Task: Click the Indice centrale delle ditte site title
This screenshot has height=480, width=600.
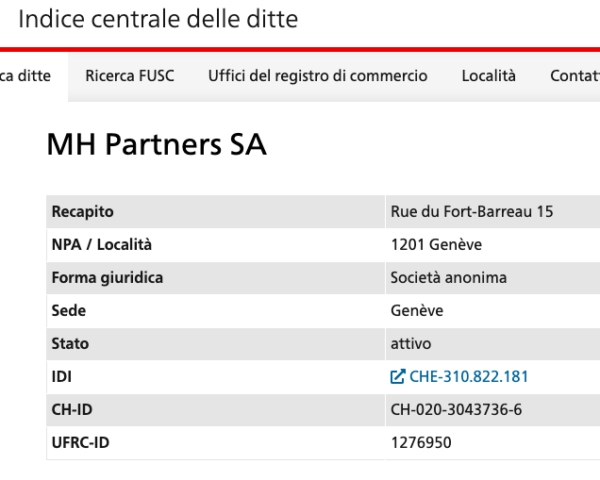Action: pos(158,19)
